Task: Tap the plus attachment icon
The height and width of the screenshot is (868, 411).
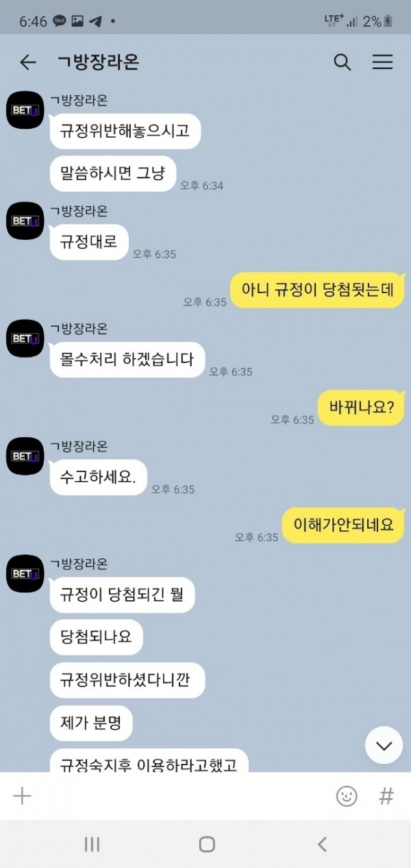Action: pos(23,795)
